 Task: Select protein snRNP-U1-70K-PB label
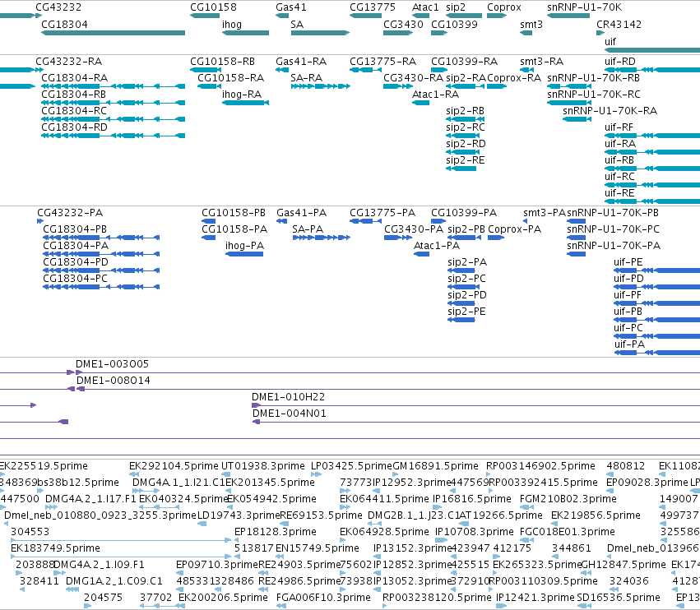(x=613, y=212)
